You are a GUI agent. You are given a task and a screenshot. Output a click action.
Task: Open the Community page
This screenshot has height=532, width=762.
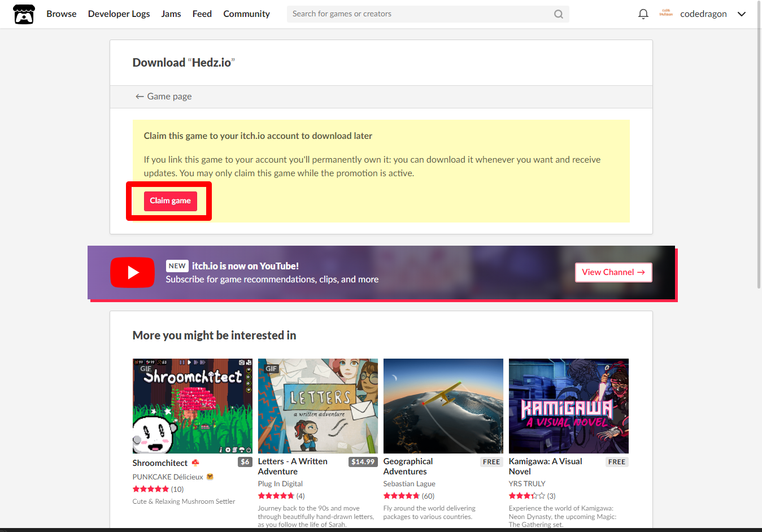[246, 14]
